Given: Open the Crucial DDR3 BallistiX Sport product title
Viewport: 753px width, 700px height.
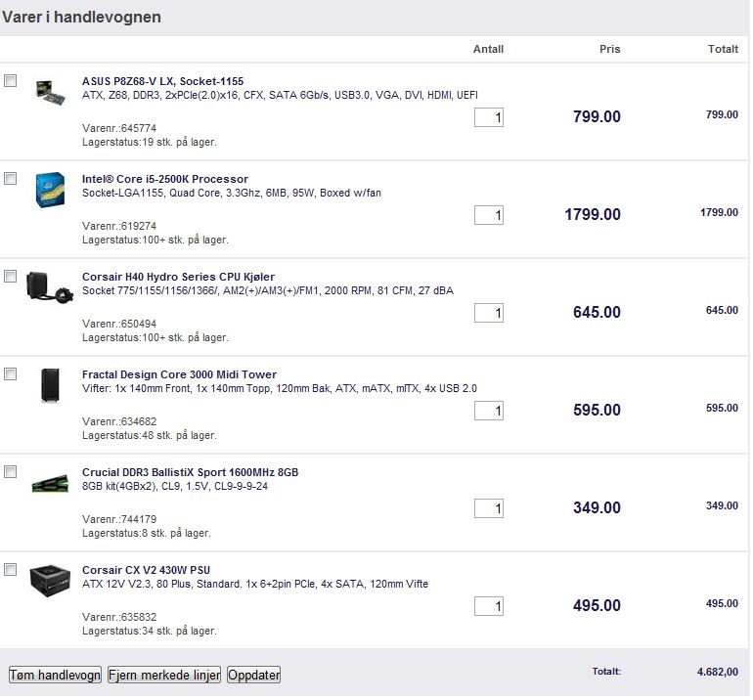Looking at the screenshot, I should 190,472.
